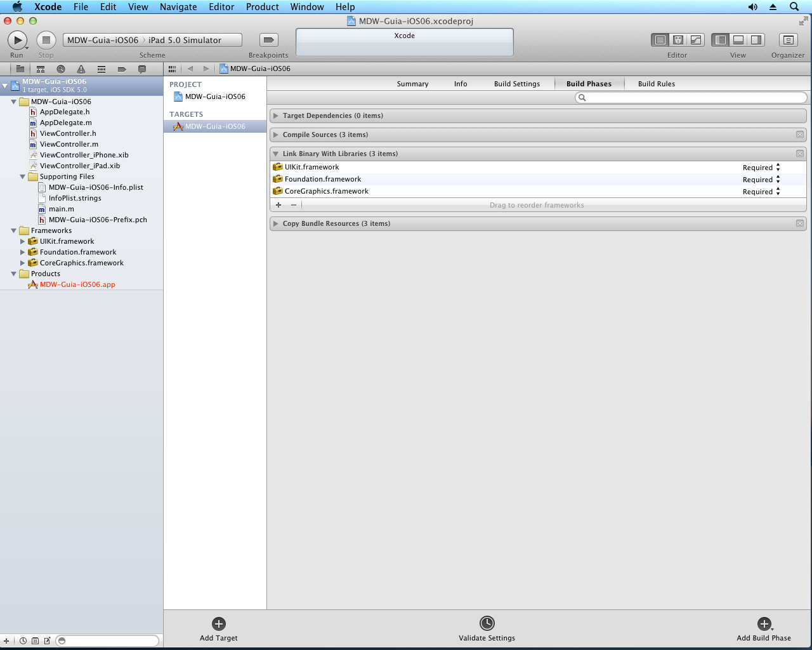
Task: Expand UIKit.framework in navigator
Action: click(22, 242)
